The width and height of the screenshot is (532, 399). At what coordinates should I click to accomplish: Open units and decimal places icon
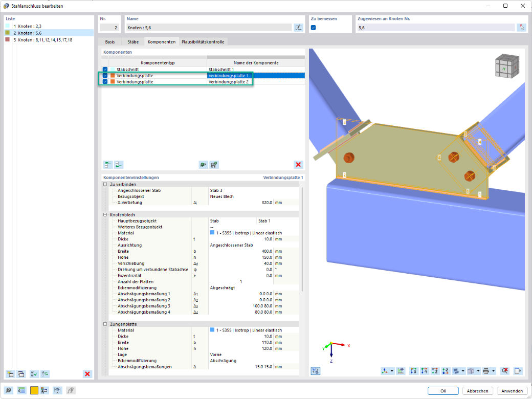[x=21, y=390]
